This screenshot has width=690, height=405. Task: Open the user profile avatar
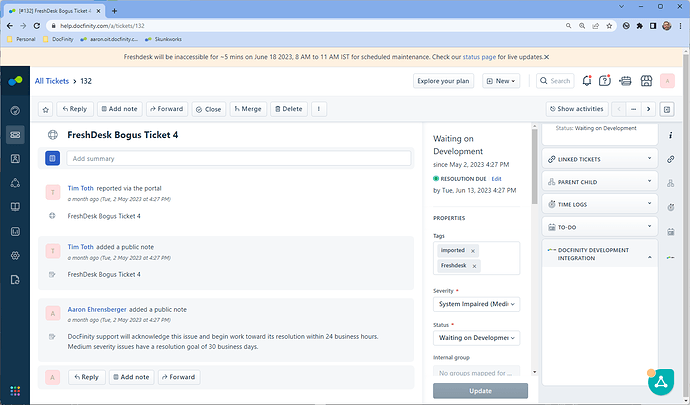point(667,81)
